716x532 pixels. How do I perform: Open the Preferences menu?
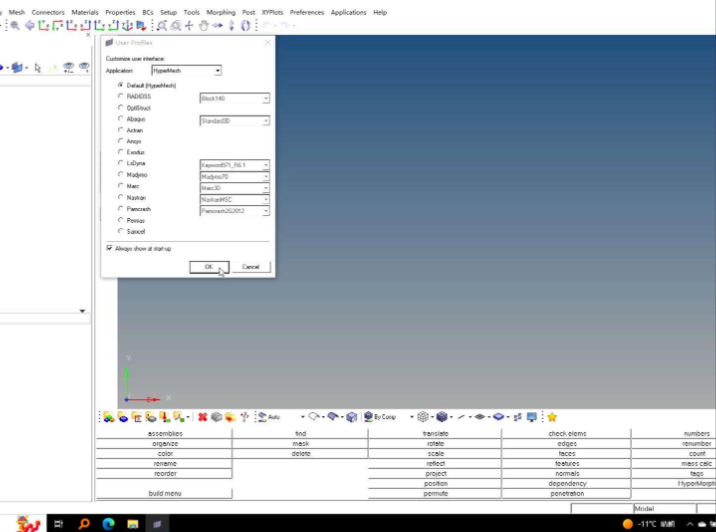307,12
